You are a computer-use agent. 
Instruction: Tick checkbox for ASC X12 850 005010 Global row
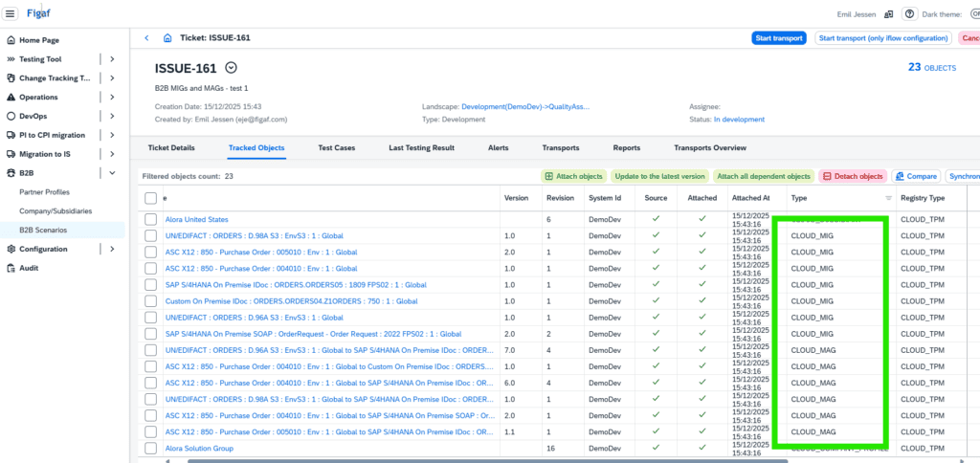click(x=150, y=252)
